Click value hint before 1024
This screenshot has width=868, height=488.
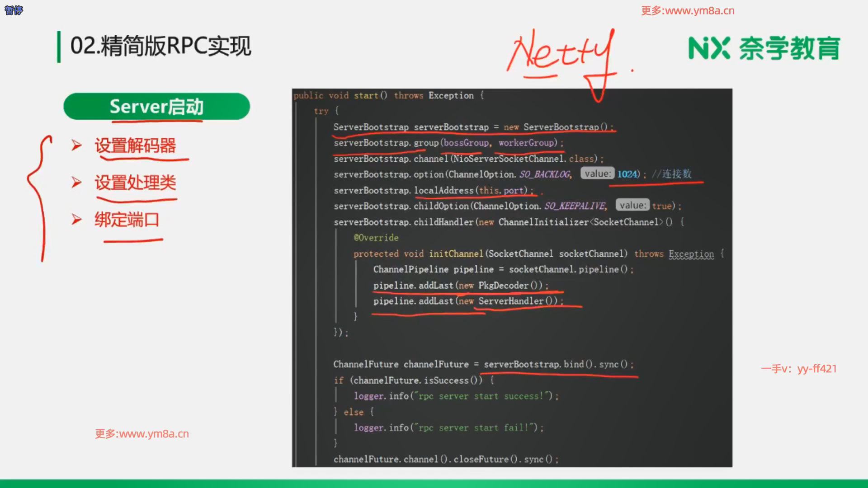(597, 174)
